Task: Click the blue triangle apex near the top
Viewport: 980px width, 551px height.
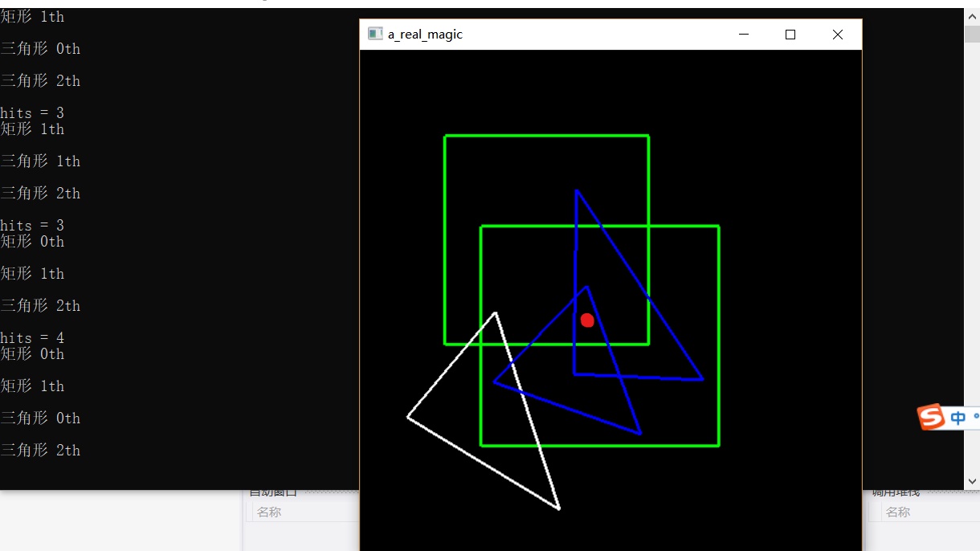Action: click(578, 191)
